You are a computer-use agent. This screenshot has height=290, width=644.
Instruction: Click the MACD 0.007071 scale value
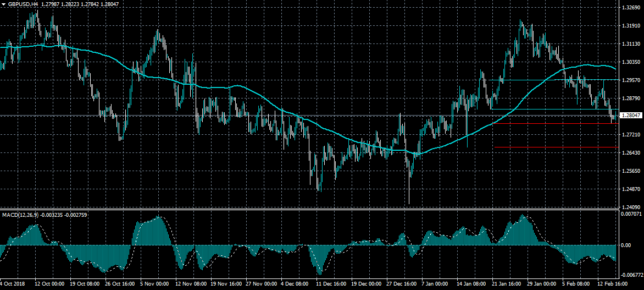point(631,213)
